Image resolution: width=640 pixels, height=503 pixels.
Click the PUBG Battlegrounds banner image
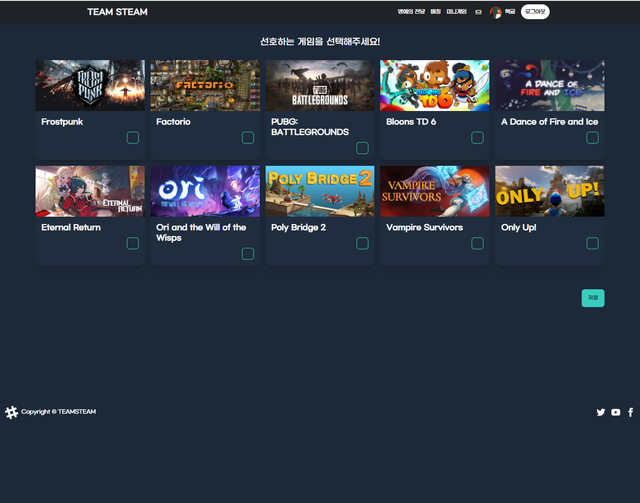[320, 85]
